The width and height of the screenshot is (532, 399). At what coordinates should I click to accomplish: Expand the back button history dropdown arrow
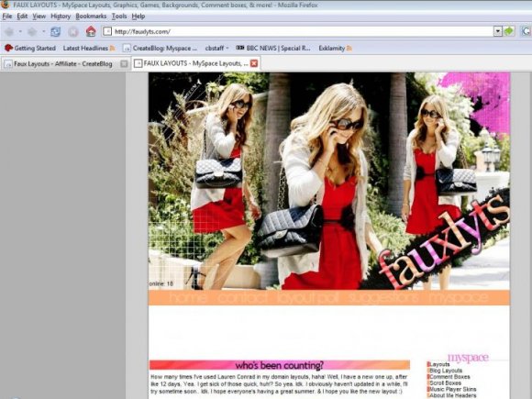pos(20,32)
